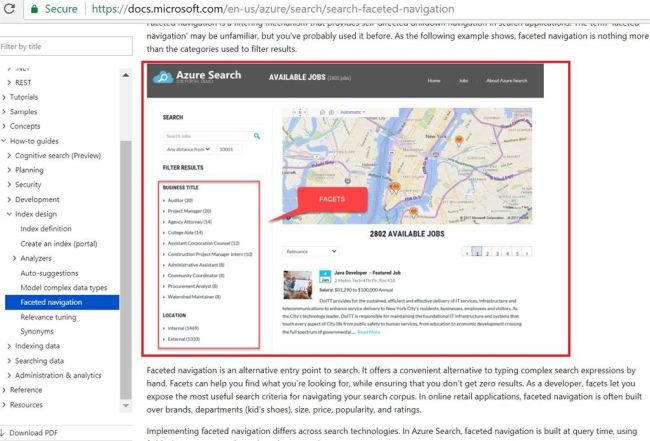Viewport: 650px width, 441px height.
Task: Click the zip code field 10001
Action: (x=229, y=149)
